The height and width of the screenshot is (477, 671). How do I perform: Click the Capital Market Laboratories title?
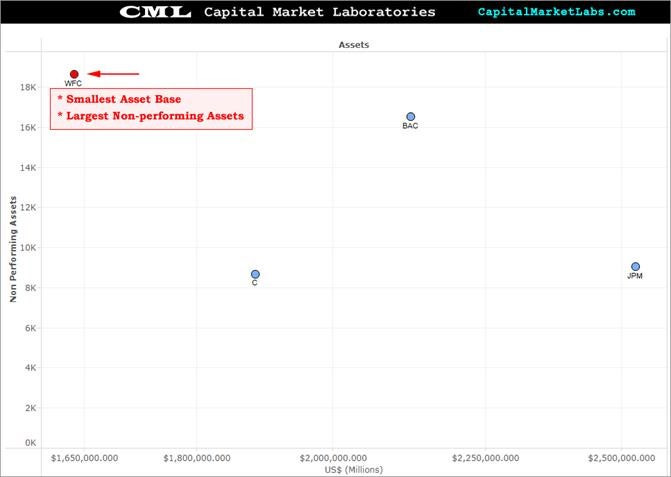pos(319,12)
